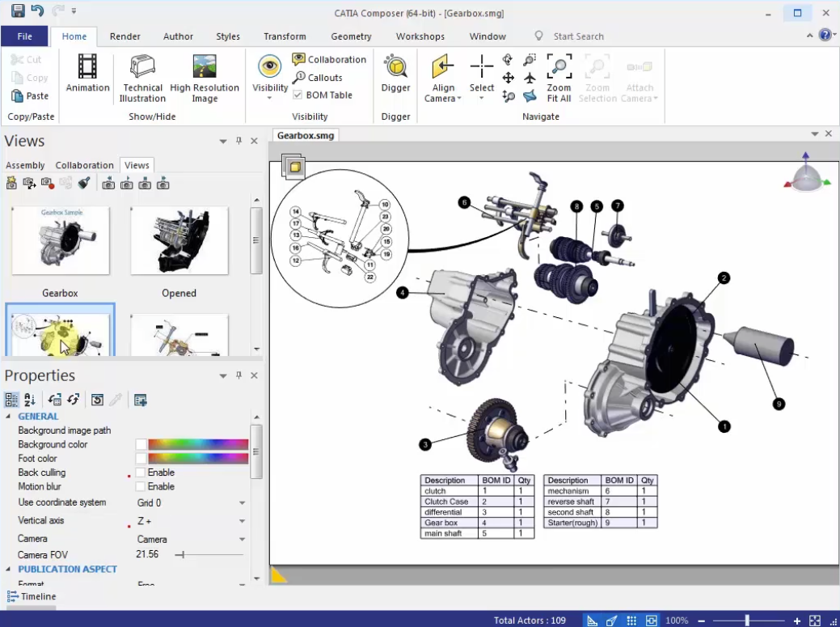Click the update view camera icon with arrows
The image size is (840, 627).
(29, 184)
